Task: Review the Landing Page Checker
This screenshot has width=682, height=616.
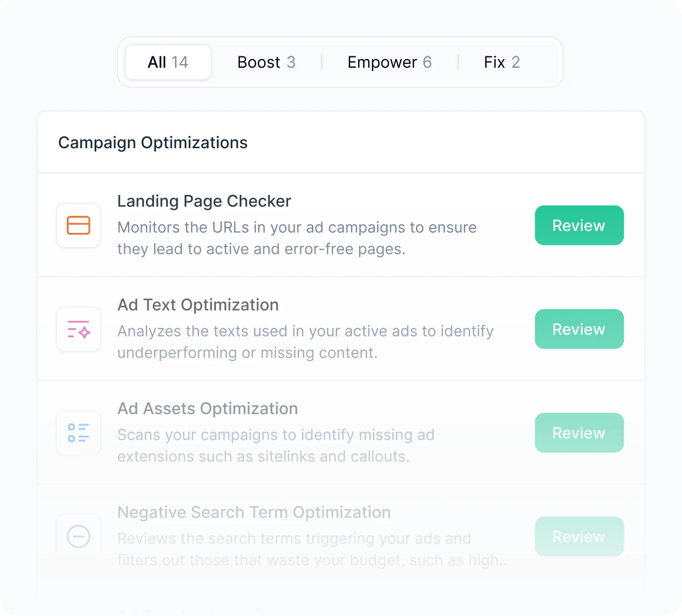Action: (579, 225)
